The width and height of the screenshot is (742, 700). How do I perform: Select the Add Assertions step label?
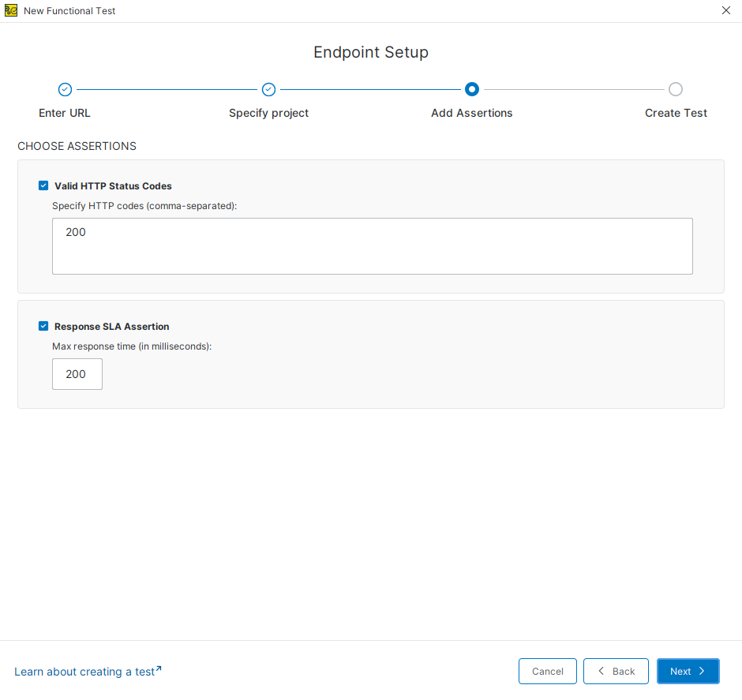[x=472, y=113]
